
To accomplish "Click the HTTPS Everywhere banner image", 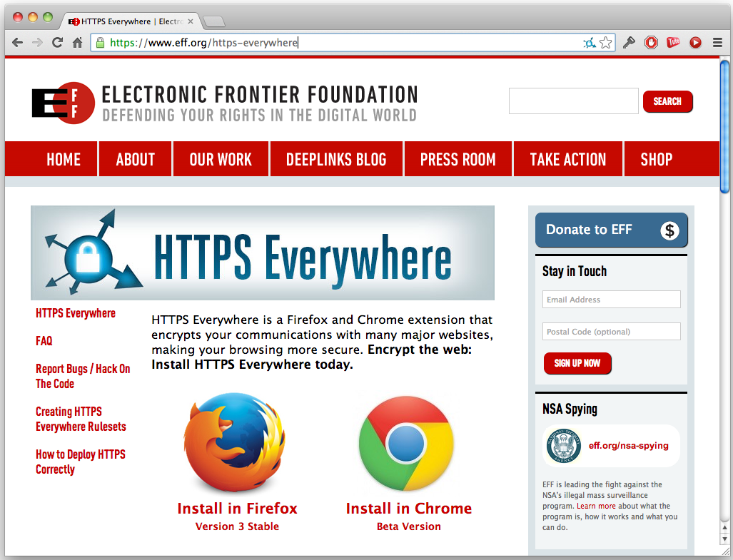I will (262, 253).
